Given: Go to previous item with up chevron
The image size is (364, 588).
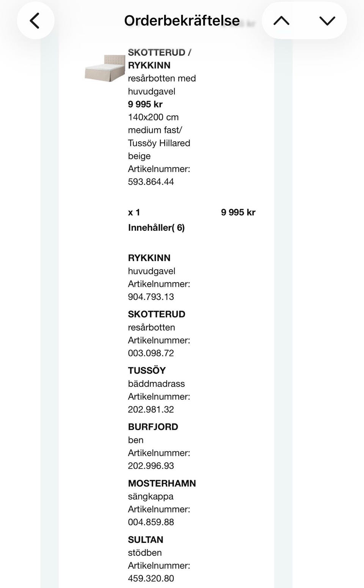Looking at the screenshot, I should 281,21.
